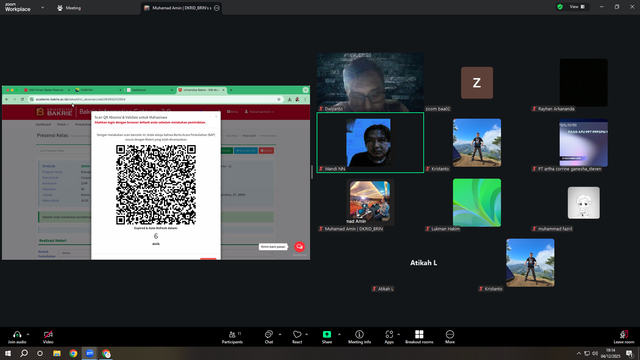Click Presensi Kelas heading in shared screen
Image resolution: width=640 pixels, height=360 pixels.
pos(52,135)
